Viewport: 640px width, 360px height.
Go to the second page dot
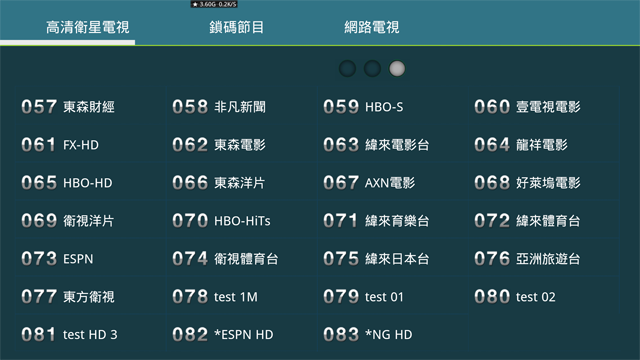[372, 69]
